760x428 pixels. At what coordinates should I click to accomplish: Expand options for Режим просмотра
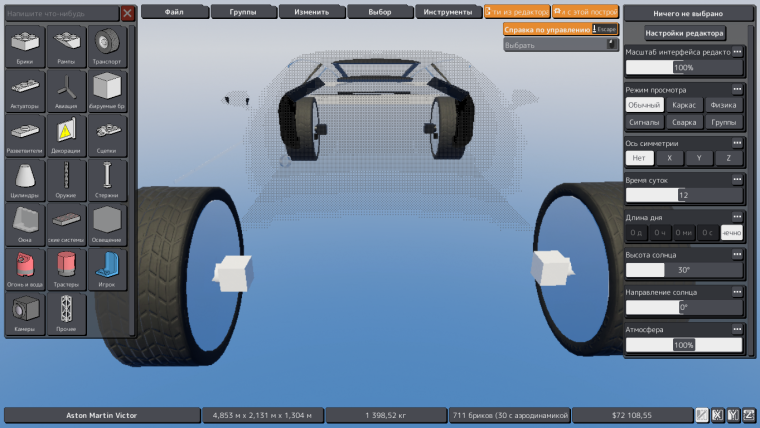coord(737,89)
